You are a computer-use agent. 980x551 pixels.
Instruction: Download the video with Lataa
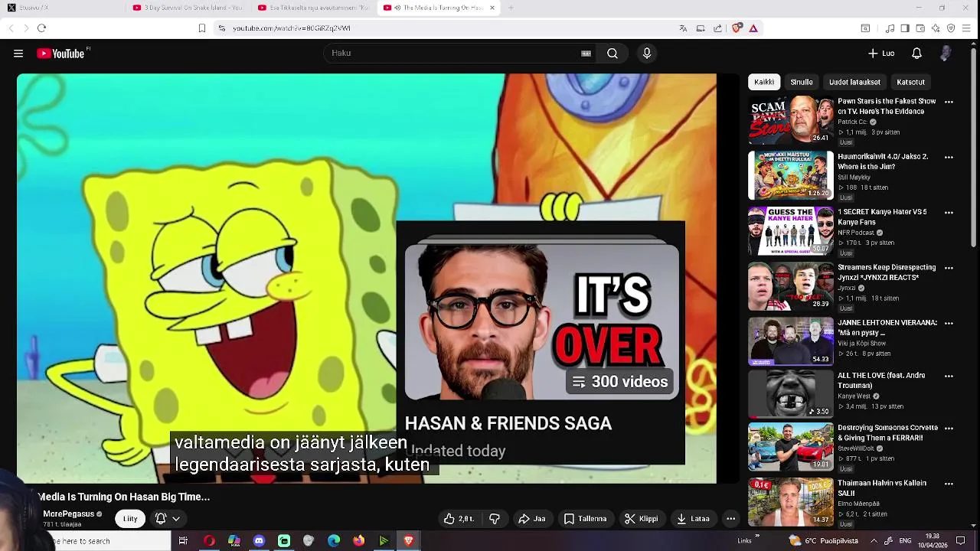point(693,519)
